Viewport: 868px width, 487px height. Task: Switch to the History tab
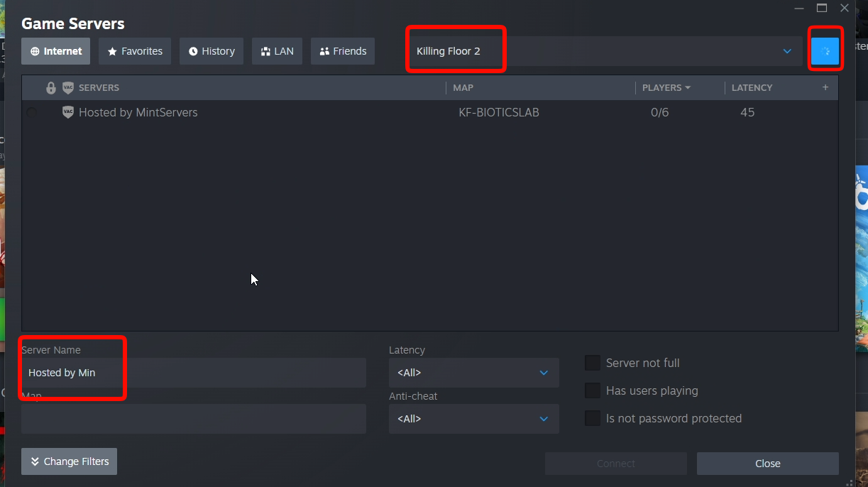[211, 51]
